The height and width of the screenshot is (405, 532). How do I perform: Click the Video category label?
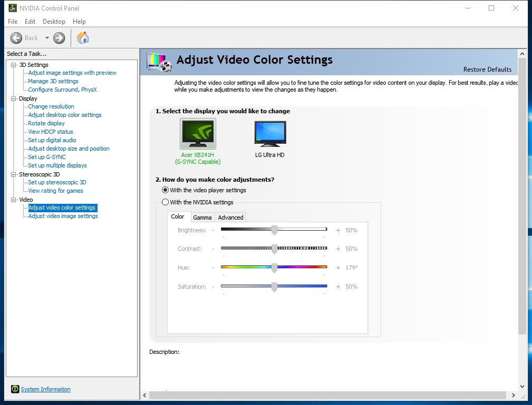26,200
